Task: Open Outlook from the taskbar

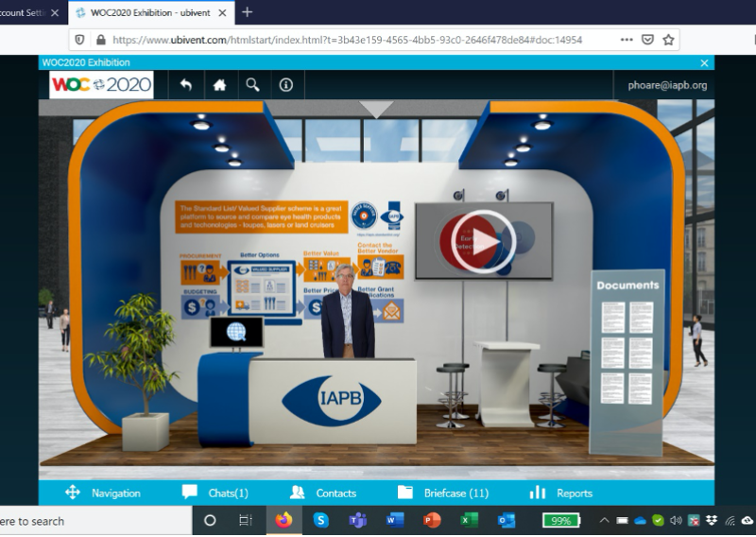Action: [507, 520]
